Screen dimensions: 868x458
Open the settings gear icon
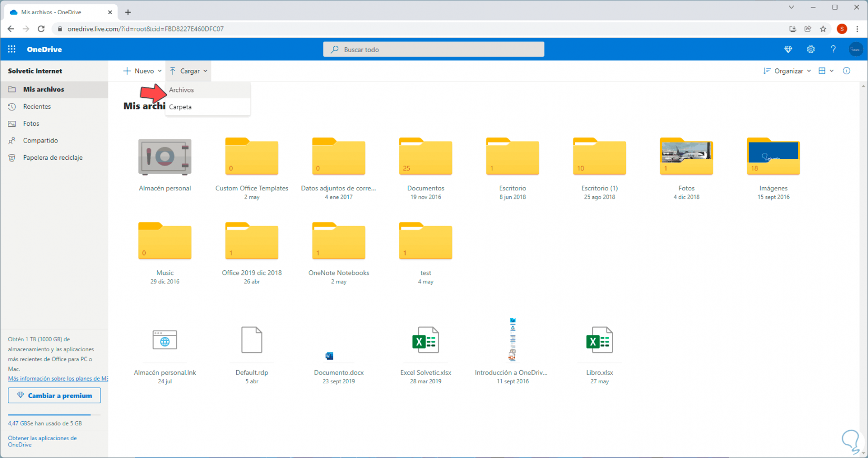811,49
